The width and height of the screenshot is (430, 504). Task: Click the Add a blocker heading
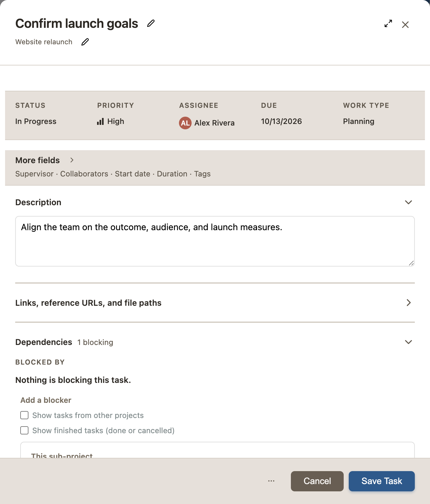point(46,400)
